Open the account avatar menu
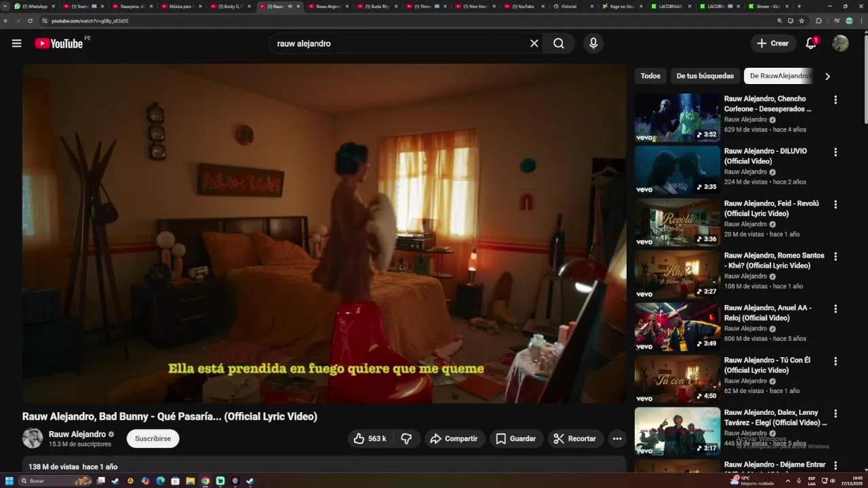Viewport: 868px width, 488px height. tap(840, 43)
